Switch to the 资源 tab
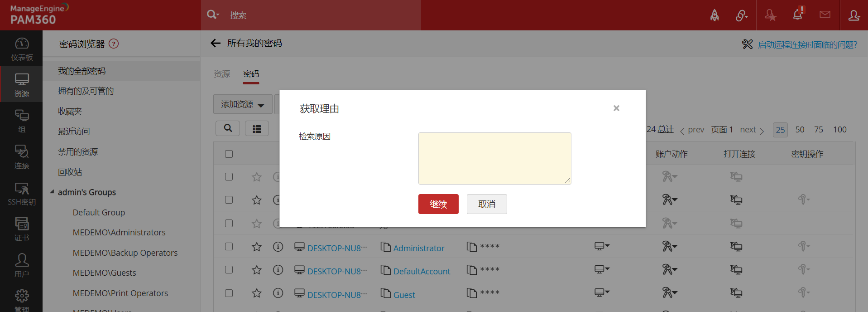Image resolution: width=868 pixels, height=312 pixels. [x=222, y=74]
